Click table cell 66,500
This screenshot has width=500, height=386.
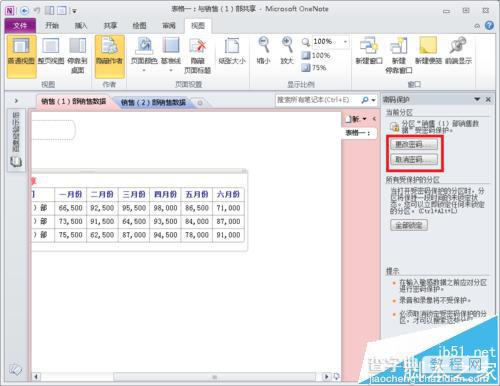tap(70, 208)
